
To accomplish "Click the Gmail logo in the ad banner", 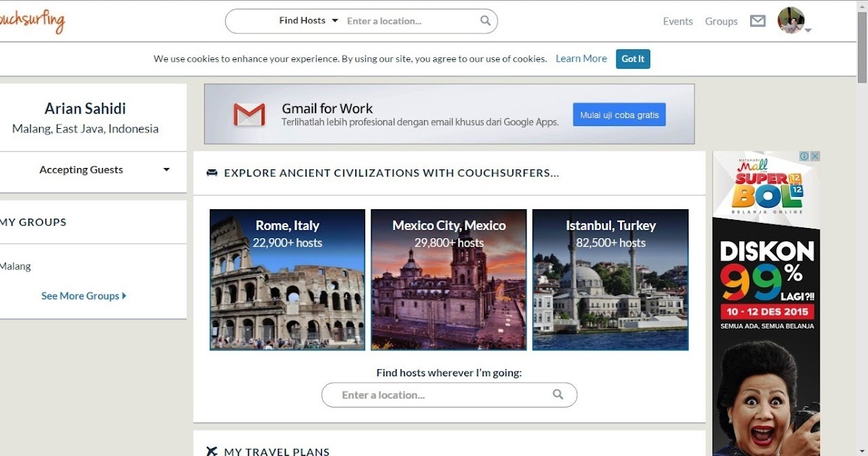I will [249, 114].
